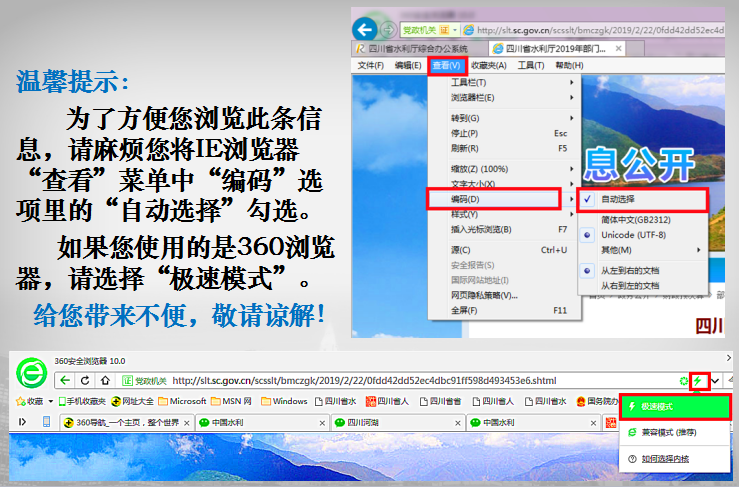Open home page in 360 browser
Viewport: 739px width, 487px height.
105,380
